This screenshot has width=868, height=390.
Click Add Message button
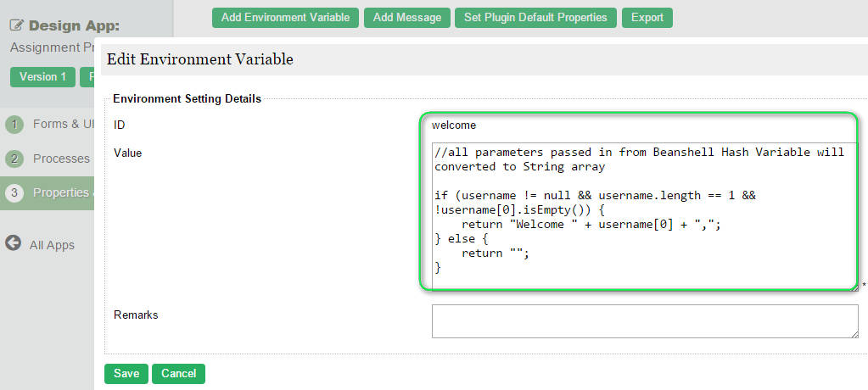(407, 18)
